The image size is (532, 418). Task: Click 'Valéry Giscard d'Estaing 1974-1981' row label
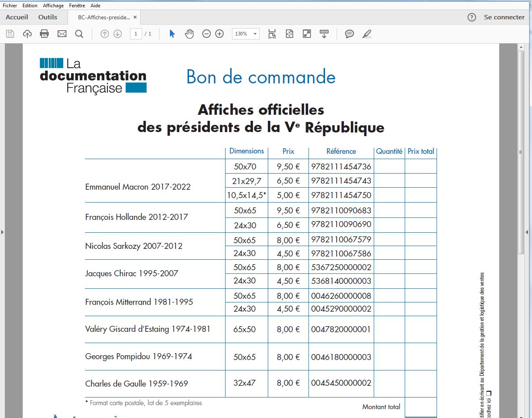(148, 329)
